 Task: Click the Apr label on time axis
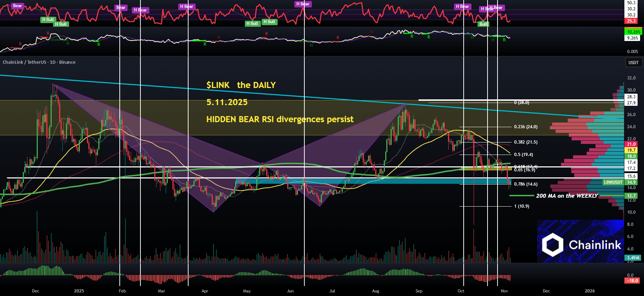point(205,291)
